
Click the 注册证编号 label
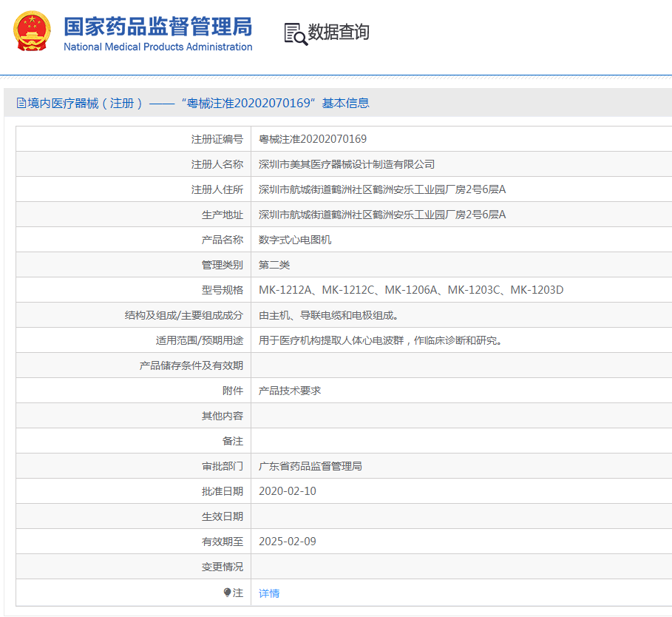217,139
